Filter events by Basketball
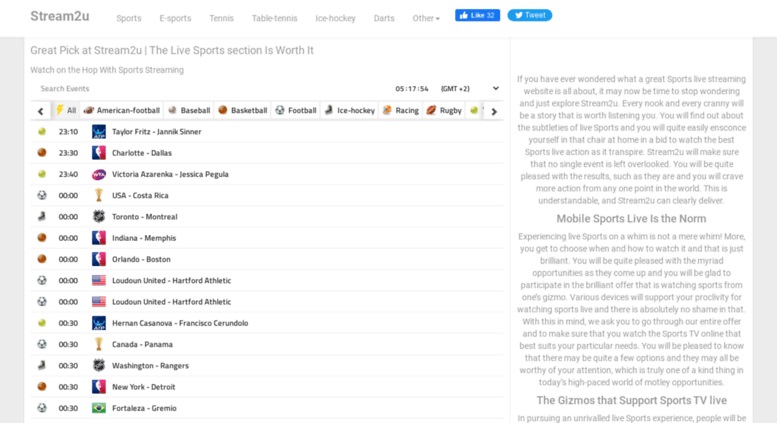The image size is (777, 423). [x=243, y=110]
